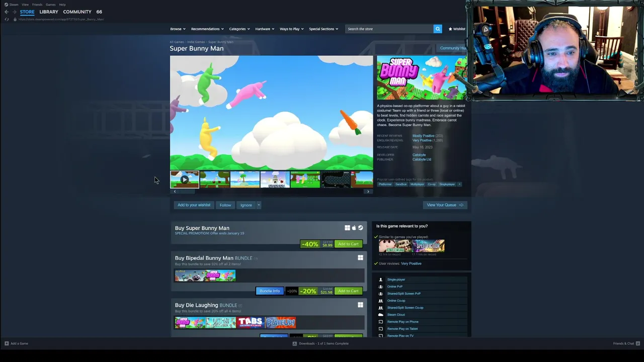Click the Follow button

click(225, 205)
